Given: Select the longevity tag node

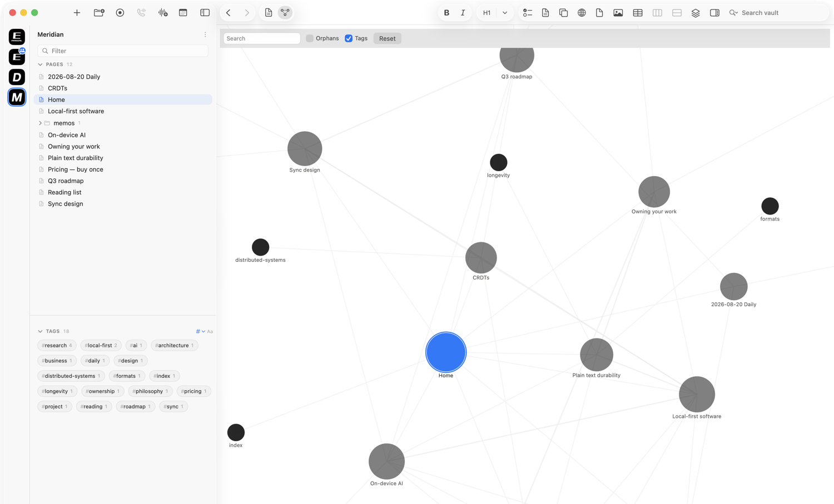Looking at the screenshot, I should 499,162.
